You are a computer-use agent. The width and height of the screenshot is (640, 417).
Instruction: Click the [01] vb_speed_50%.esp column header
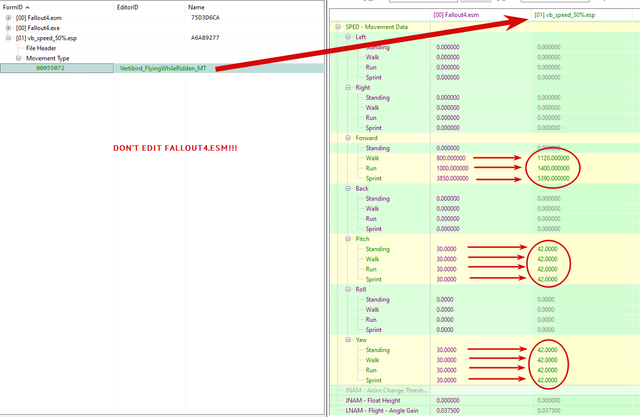(x=564, y=15)
